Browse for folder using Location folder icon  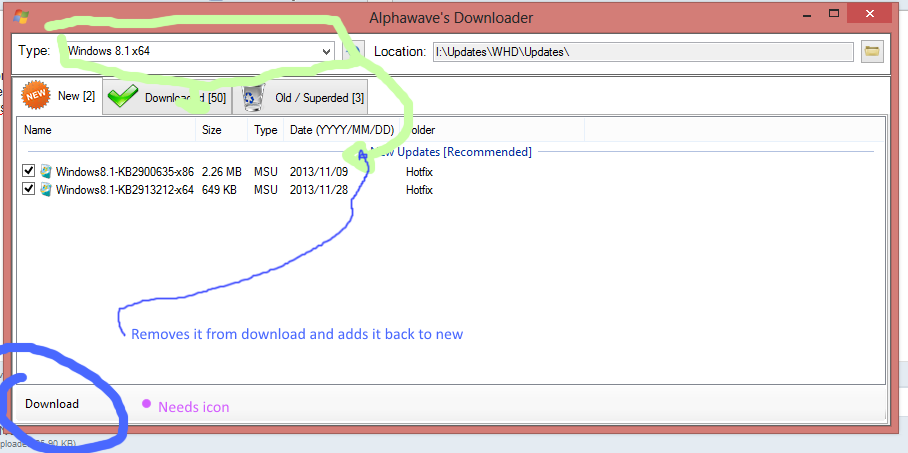872,51
